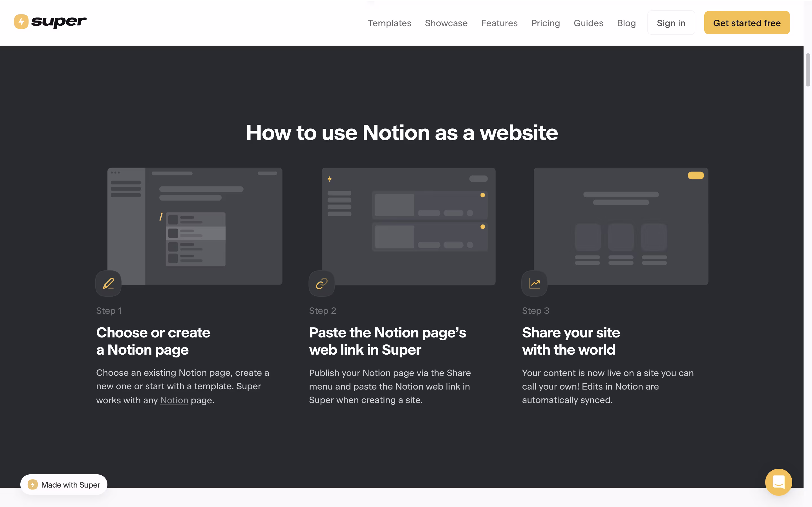Click the lightning icon in Made with Super badge
The width and height of the screenshot is (812, 507).
pos(32,484)
